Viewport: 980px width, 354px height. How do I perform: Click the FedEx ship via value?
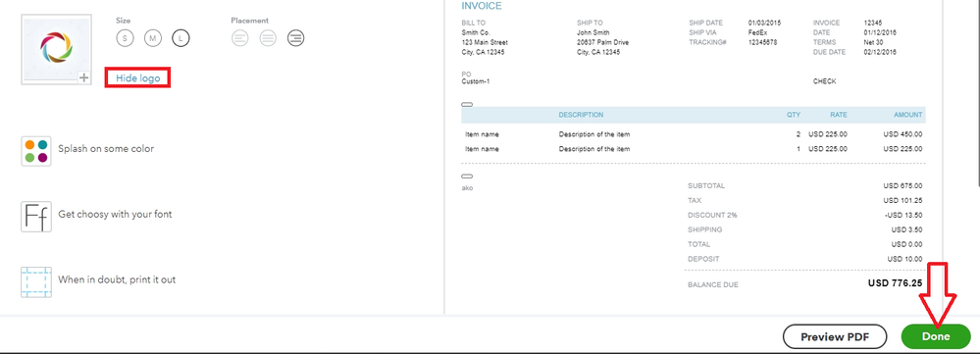(757, 32)
